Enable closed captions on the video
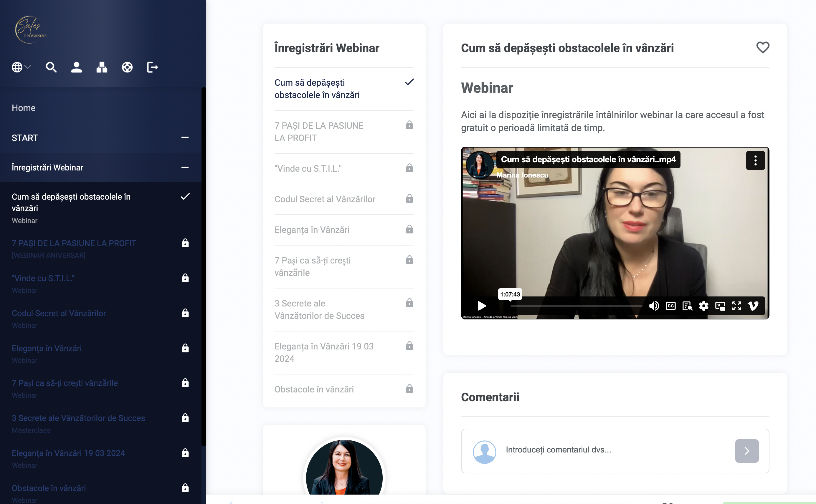 [670, 306]
